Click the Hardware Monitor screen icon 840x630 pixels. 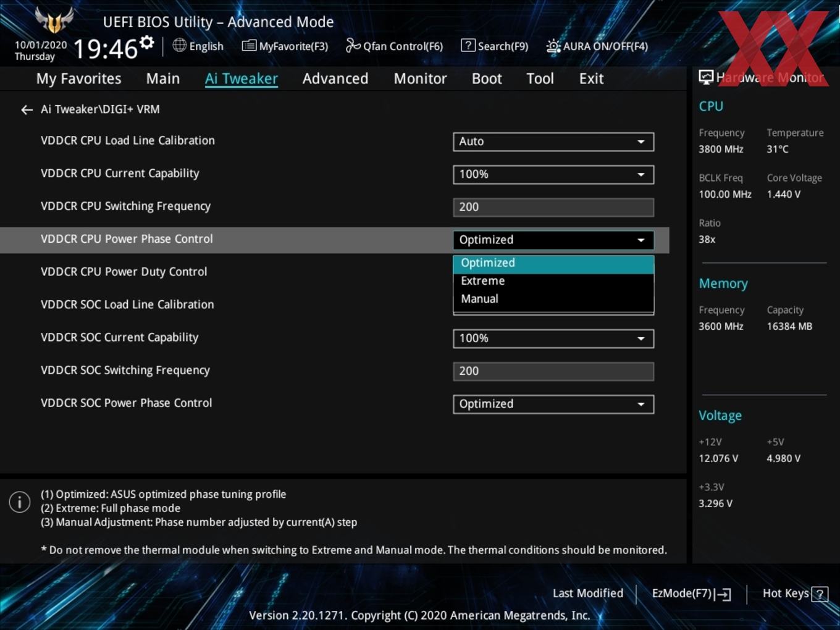(x=706, y=77)
